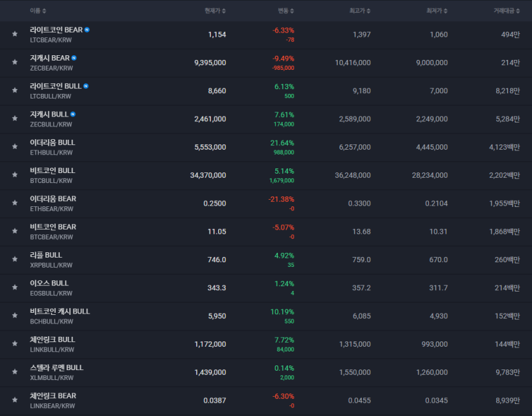Click the new badge beside 라이트코인 BEAR
This screenshot has width=532, height=416.
87,30
